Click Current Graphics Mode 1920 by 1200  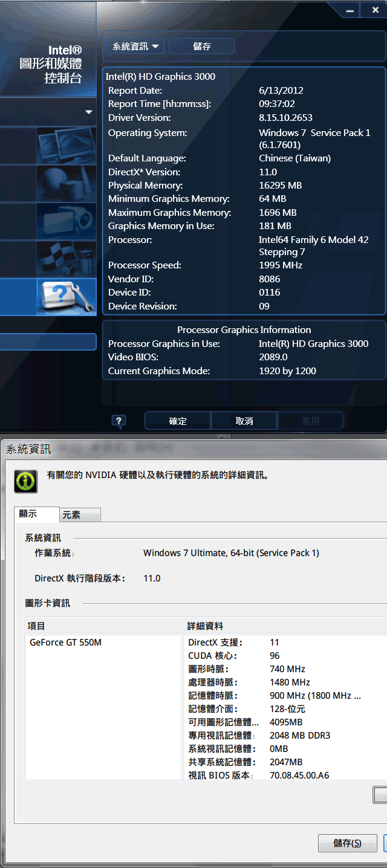(x=287, y=371)
